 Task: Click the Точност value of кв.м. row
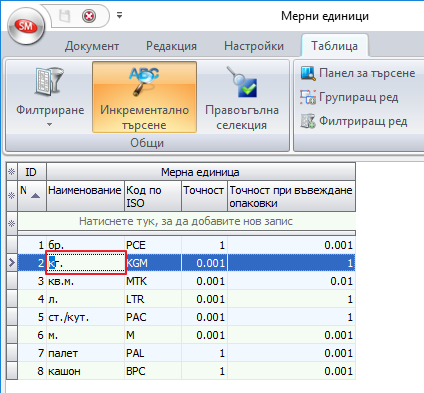[x=204, y=281]
